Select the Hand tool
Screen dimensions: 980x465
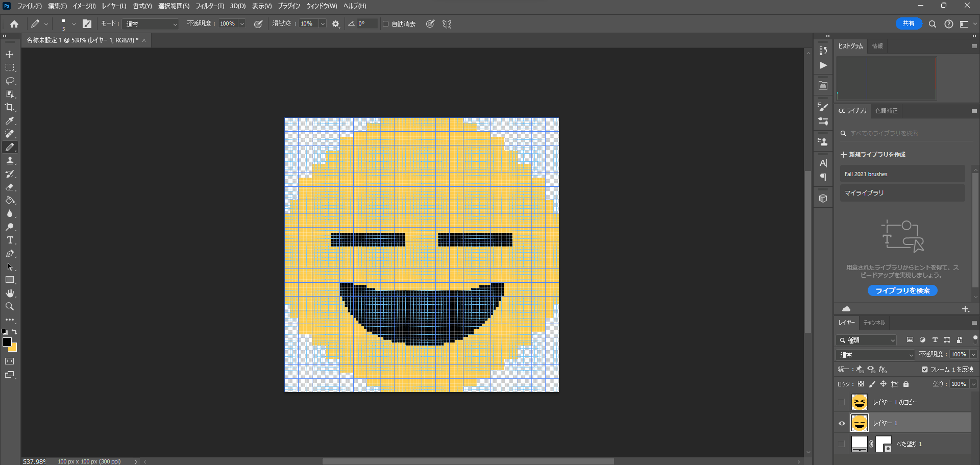10,293
